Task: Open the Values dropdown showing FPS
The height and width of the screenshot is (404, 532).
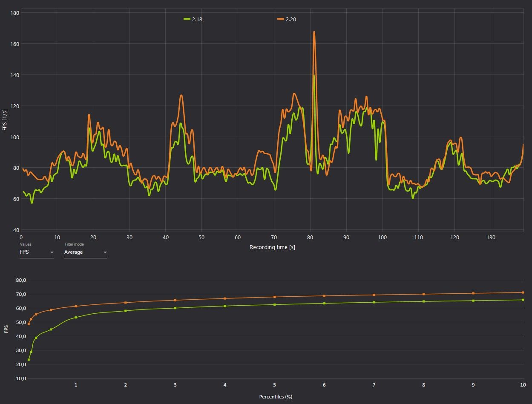Action: pyautogui.click(x=37, y=252)
